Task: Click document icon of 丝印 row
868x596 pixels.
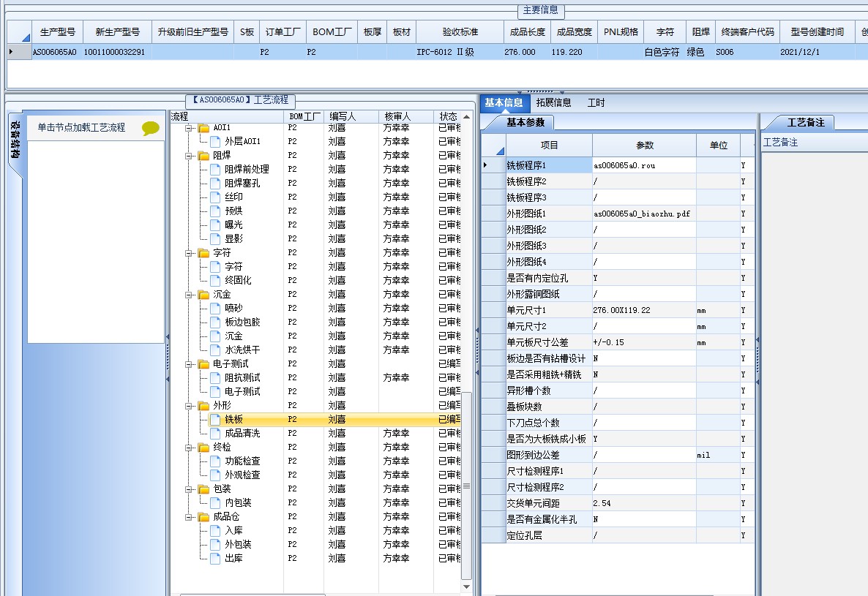Action: (216, 197)
